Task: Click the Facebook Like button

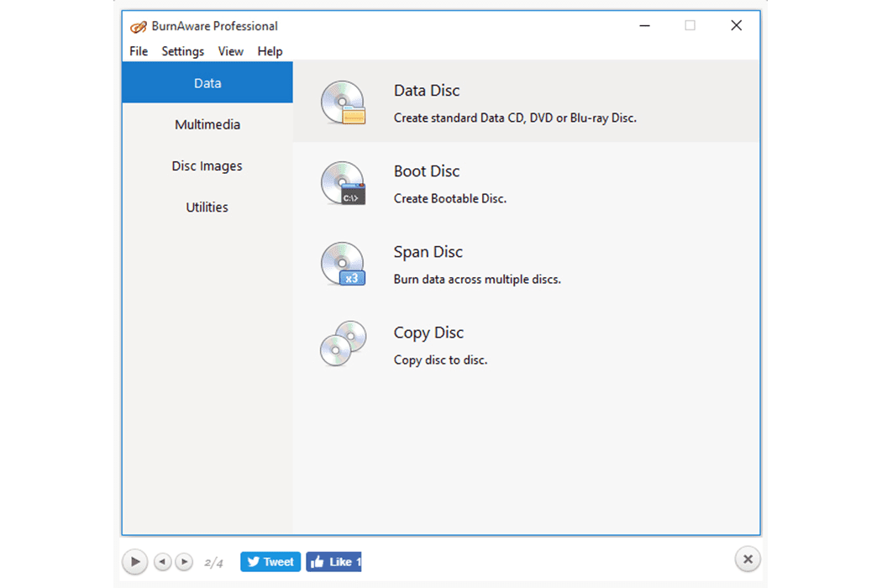Action: (333, 562)
